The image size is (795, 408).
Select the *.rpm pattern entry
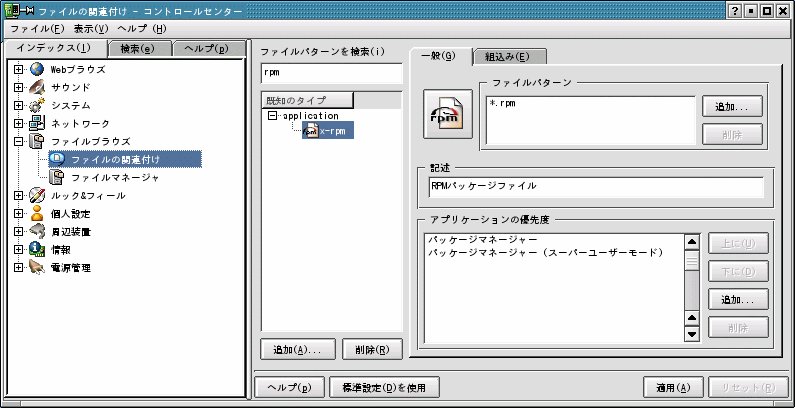pos(502,103)
